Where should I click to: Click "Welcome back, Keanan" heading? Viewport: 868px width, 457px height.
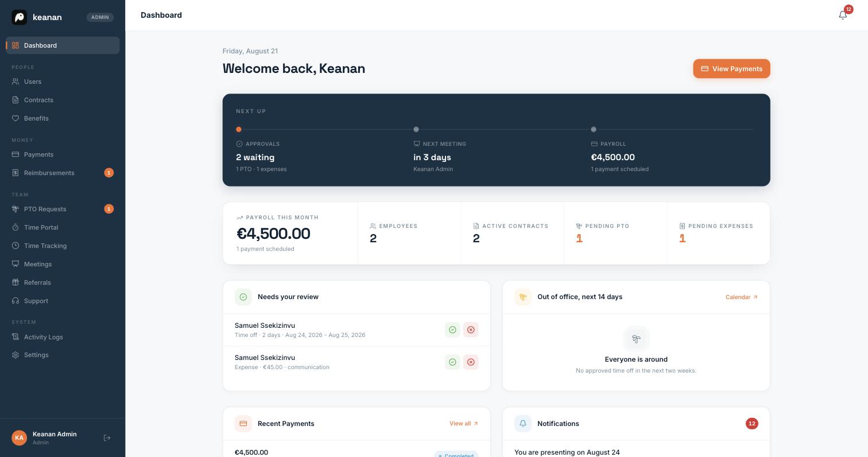(294, 68)
